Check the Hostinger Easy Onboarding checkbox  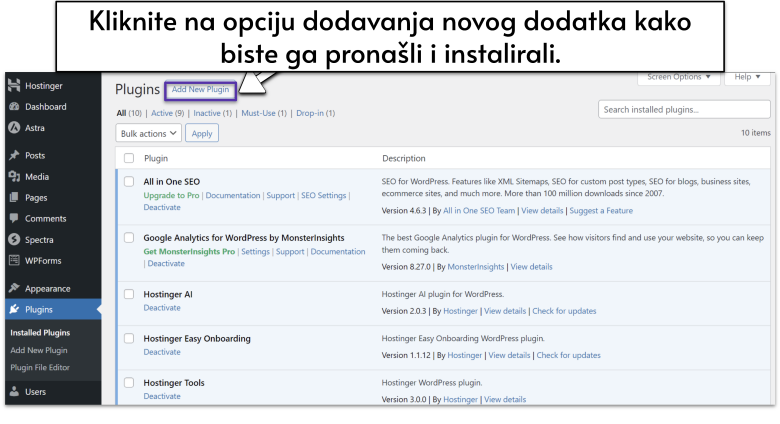click(129, 338)
